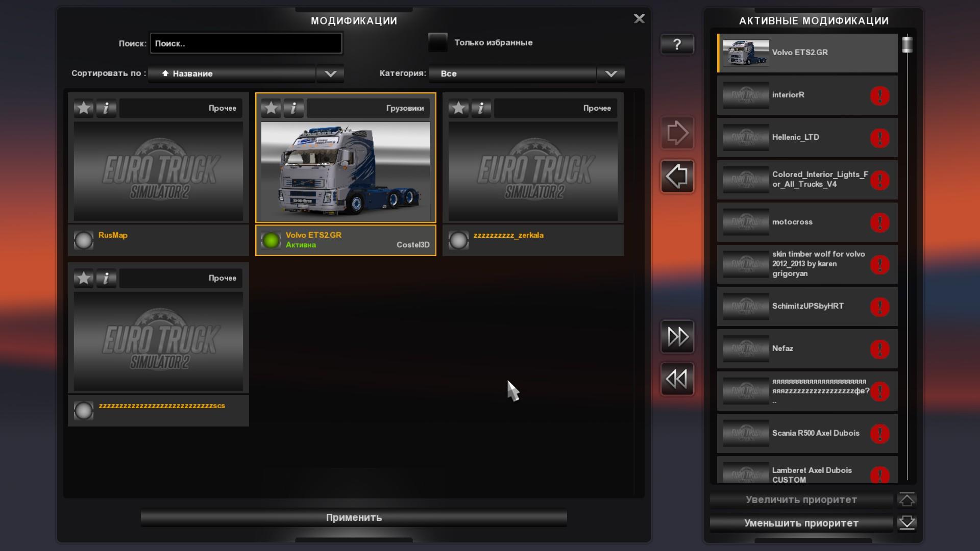Select Nefaz in the active mods list
The width and height of the screenshot is (980, 551).
click(796, 349)
